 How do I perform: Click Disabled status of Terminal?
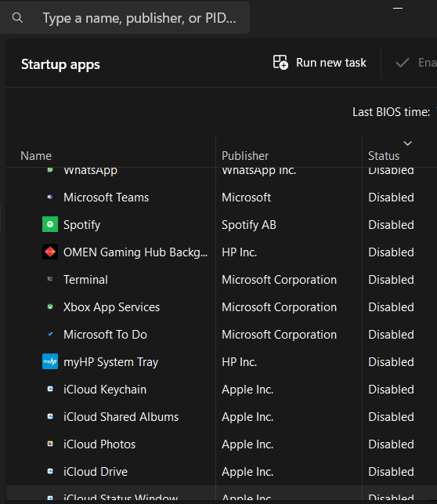point(391,280)
